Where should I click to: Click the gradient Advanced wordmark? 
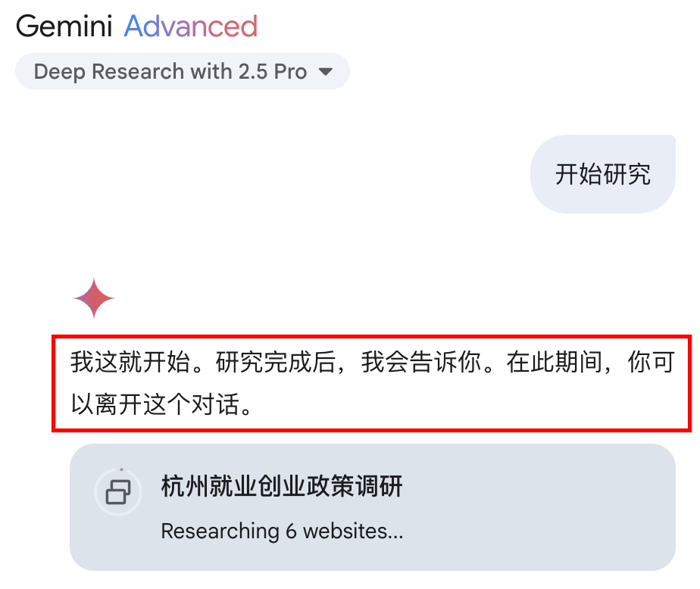[191, 26]
